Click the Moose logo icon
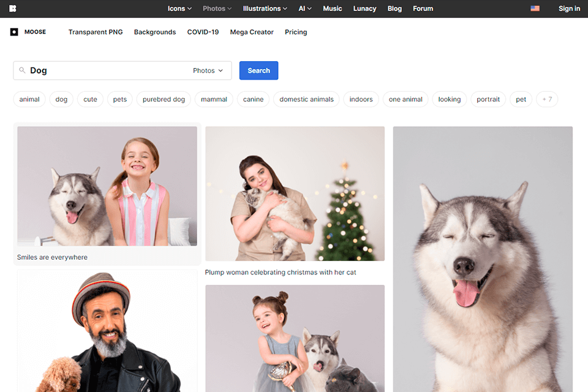The image size is (588, 392). click(14, 32)
